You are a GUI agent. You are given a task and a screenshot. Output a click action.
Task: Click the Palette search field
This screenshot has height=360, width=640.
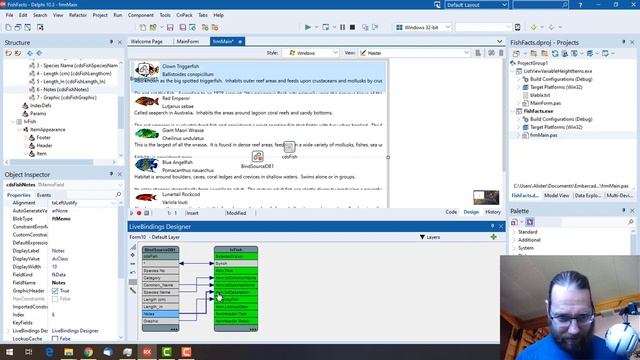(594, 222)
